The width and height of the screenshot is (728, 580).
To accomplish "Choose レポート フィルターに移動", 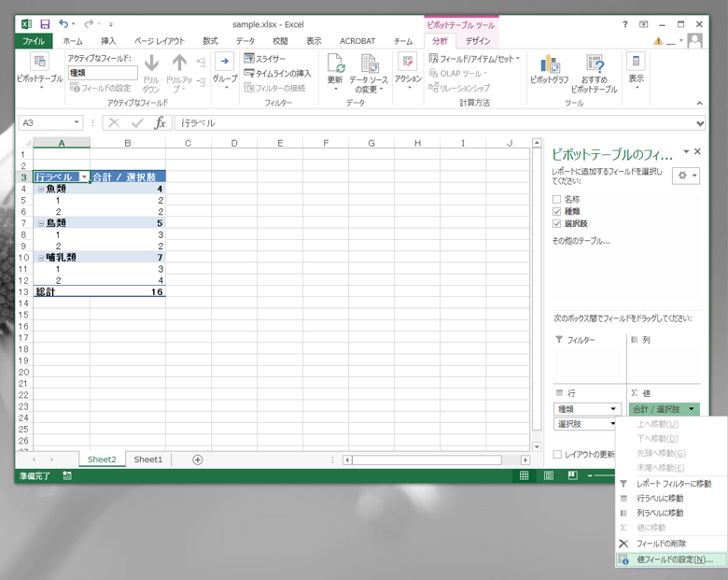I will pyautogui.click(x=671, y=484).
